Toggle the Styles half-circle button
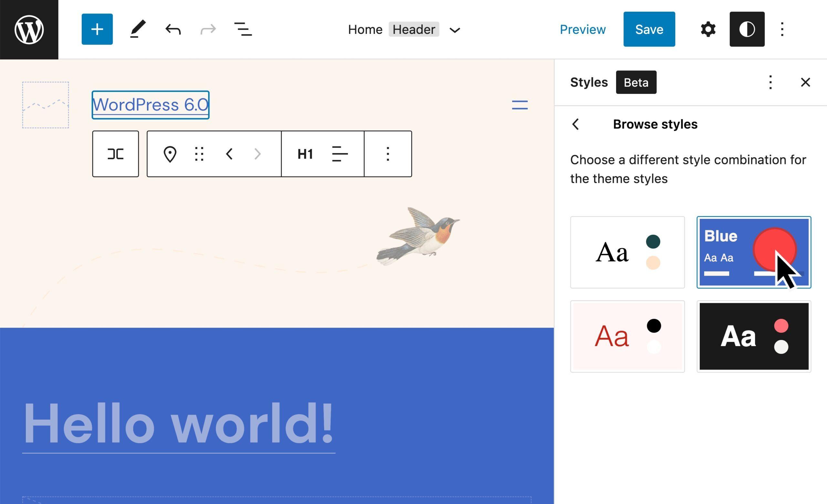 (x=747, y=29)
